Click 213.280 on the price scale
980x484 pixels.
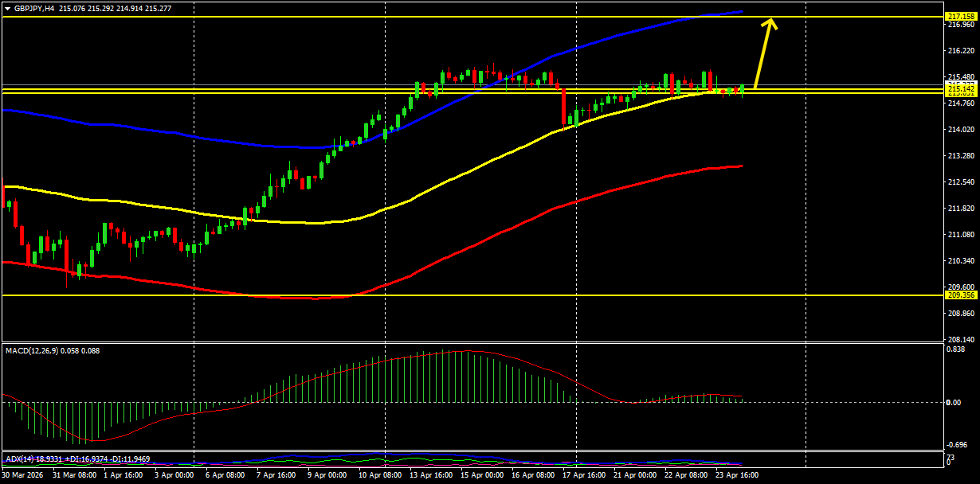pos(962,156)
